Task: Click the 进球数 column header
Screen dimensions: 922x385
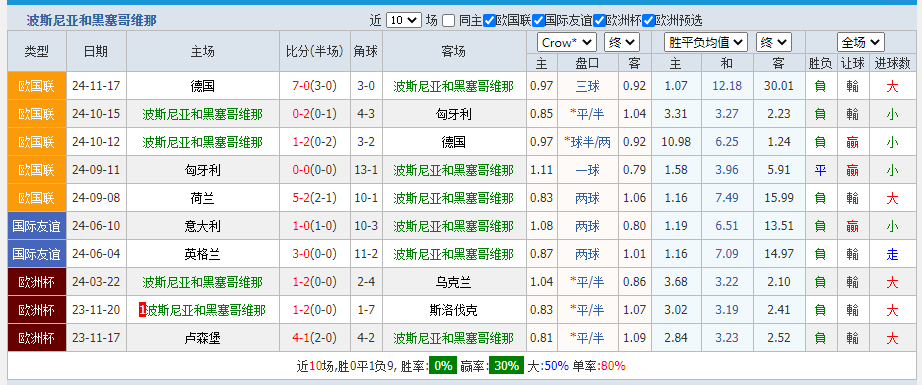Action: click(892, 63)
